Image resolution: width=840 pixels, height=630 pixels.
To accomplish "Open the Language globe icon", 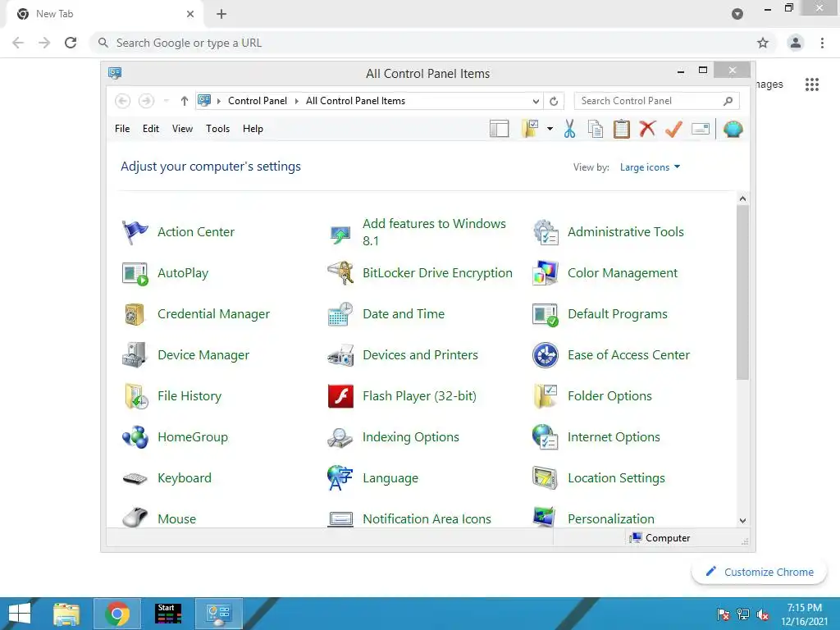I will coord(340,478).
